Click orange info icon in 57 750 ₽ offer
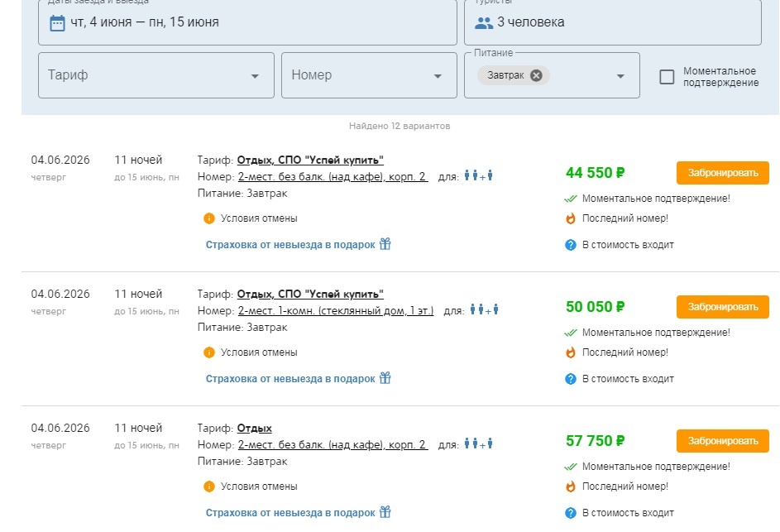This screenshot has height=532, width=780. pyautogui.click(x=209, y=486)
